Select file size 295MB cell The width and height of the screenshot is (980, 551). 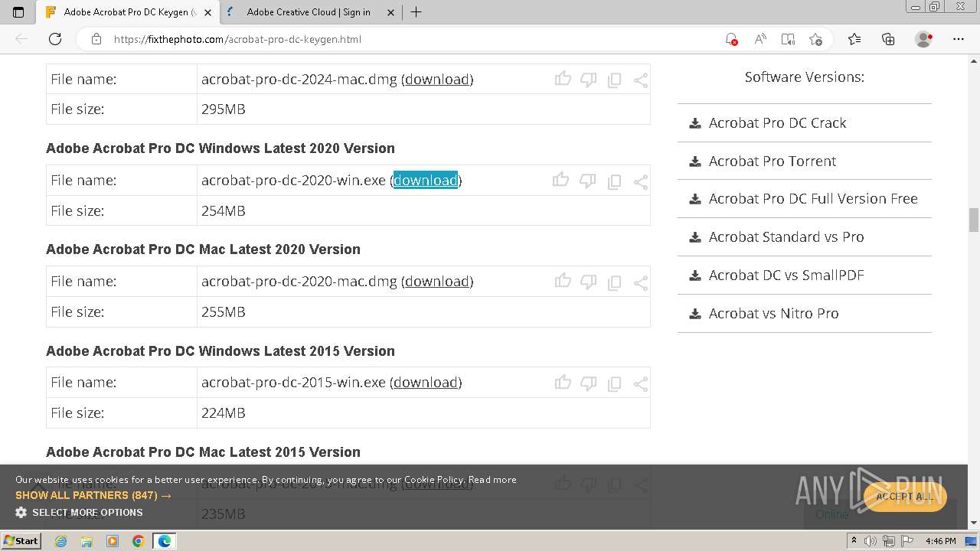423,109
